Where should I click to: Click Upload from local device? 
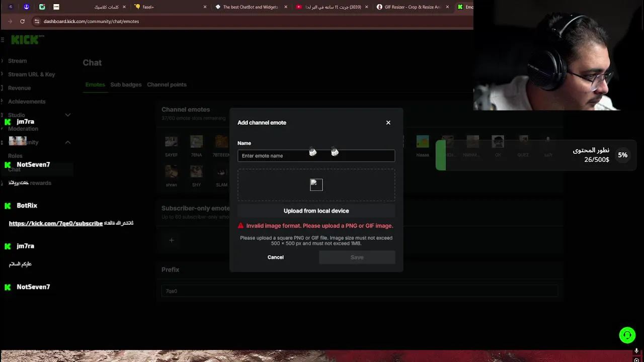click(316, 211)
